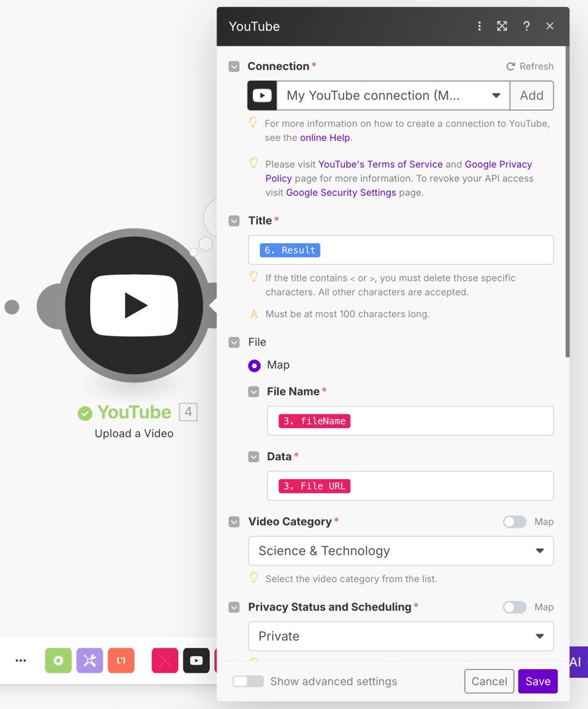This screenshot has height=709, width=588.
Task: Click the File Name input field
Action: [410, 421]
